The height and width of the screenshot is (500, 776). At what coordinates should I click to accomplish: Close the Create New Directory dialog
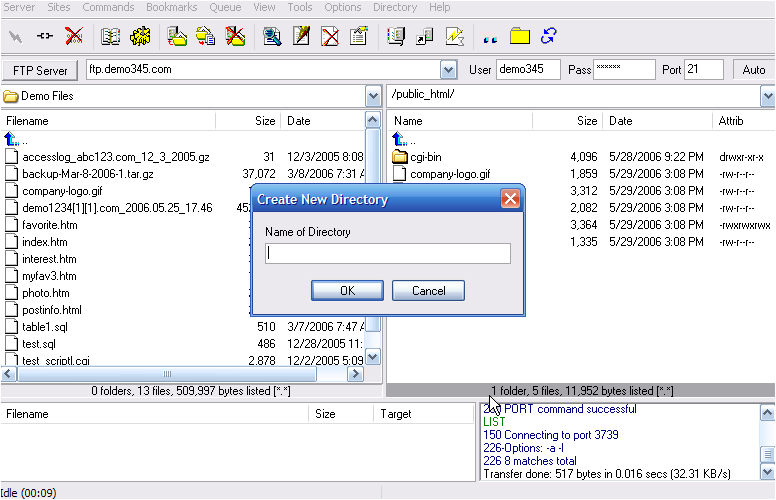[510, 199]
